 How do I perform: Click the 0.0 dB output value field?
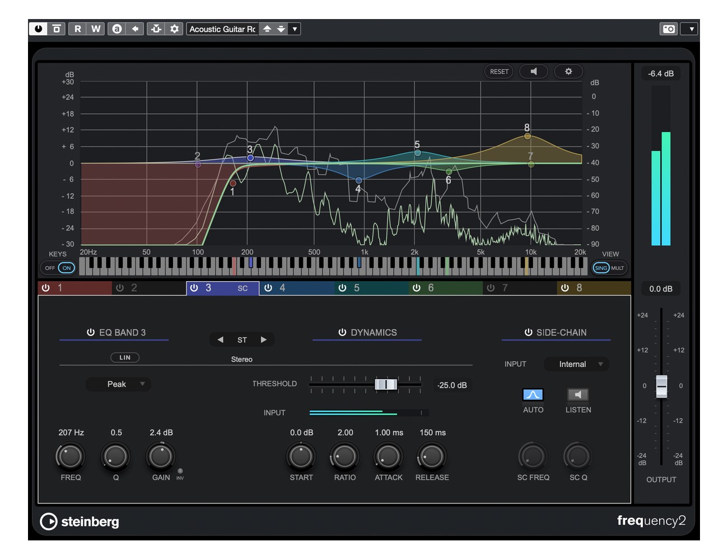[661, 289]
